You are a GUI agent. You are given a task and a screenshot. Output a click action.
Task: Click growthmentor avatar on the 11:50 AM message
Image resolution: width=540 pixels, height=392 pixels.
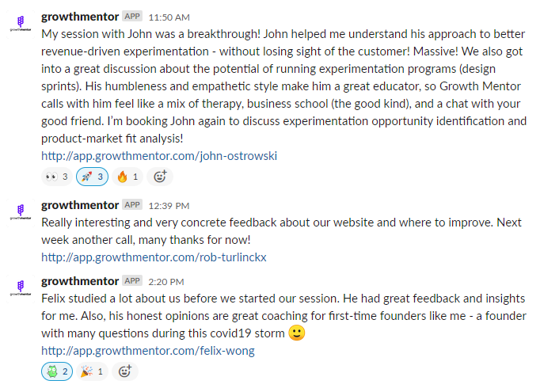[x=21, y=24]
